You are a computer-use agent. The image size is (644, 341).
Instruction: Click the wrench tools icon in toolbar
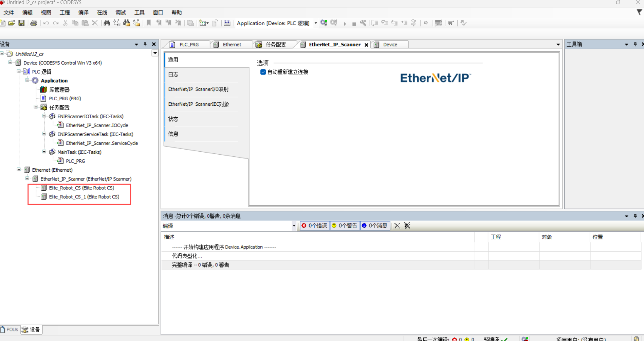tap(363, 23)
